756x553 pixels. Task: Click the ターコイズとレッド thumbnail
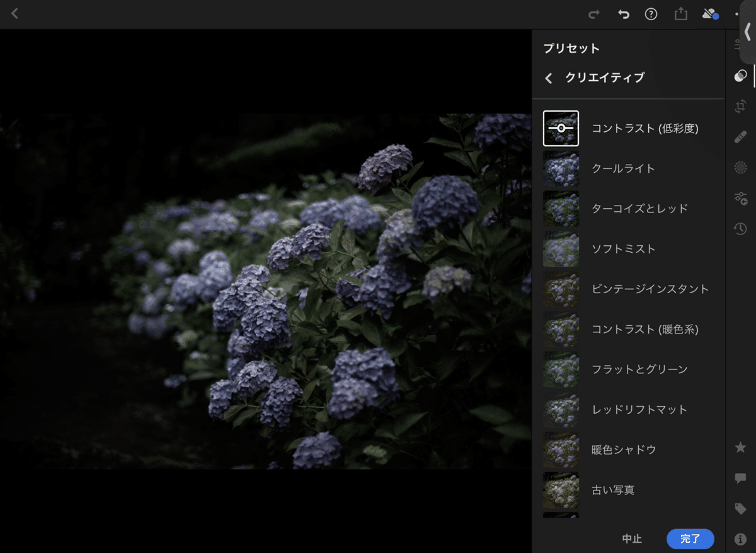point(561,209)
